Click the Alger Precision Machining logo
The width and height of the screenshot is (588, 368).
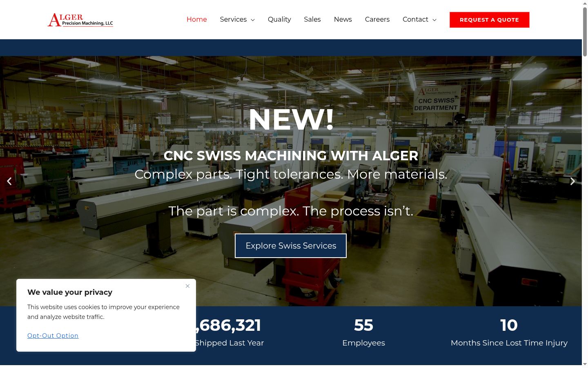tap(80, 20)
